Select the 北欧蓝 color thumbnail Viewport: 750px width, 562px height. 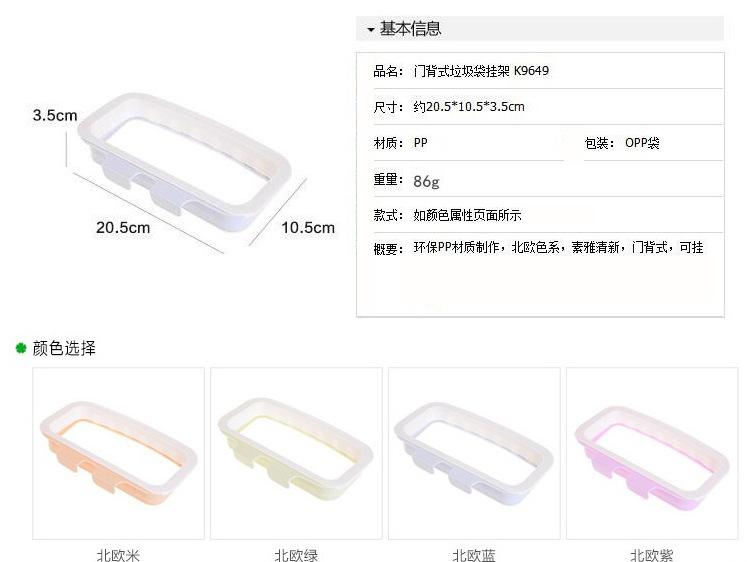click(x=474, y=453)
